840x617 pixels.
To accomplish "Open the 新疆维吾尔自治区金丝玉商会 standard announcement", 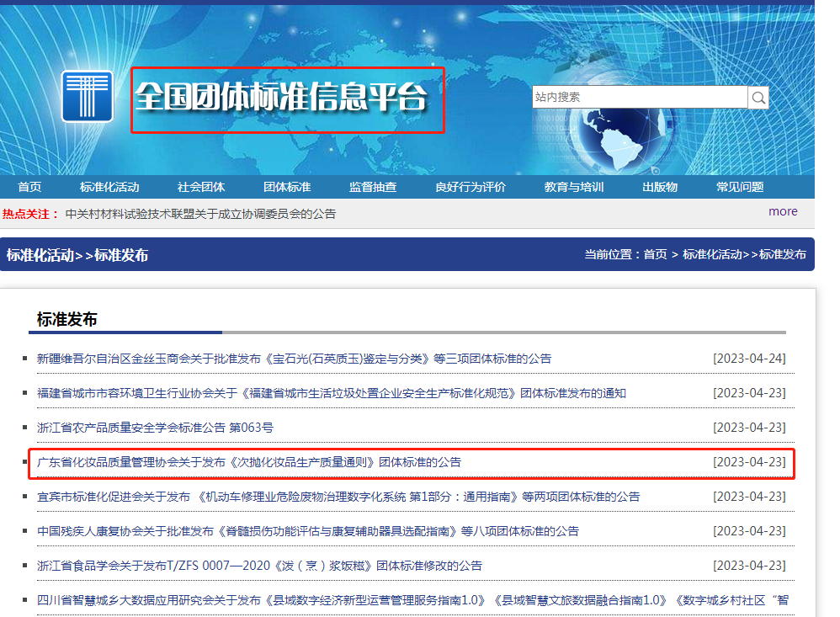I will (x=294, y=359).
